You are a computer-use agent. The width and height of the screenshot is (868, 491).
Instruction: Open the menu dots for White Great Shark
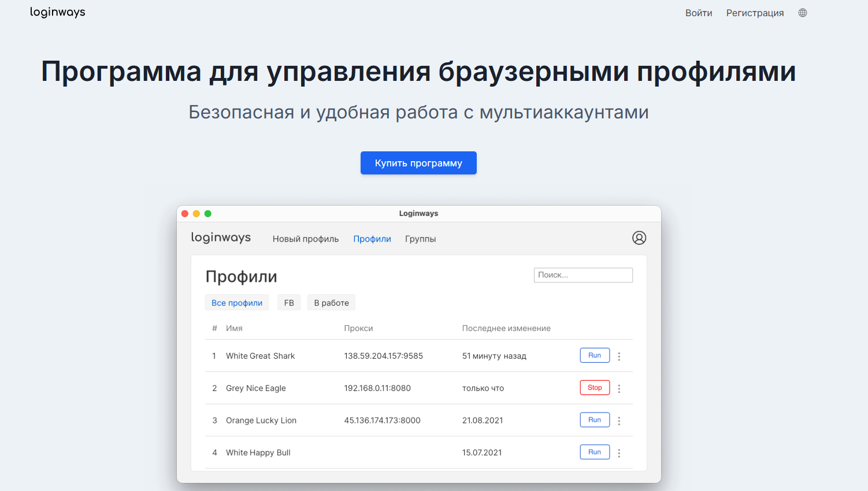pyautogui.click(x=619, y=356)
